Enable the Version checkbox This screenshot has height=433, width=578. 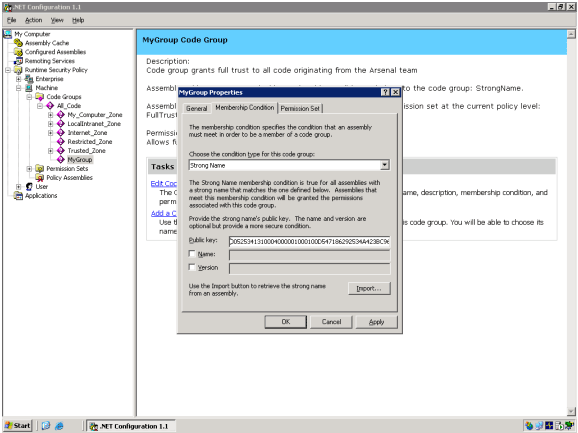pyautogui.click(x=192, y=267)
